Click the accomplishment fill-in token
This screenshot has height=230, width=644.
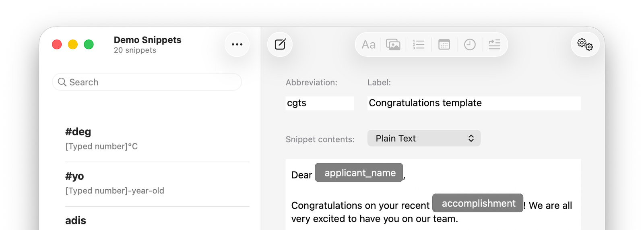click(x=478, y=203)
